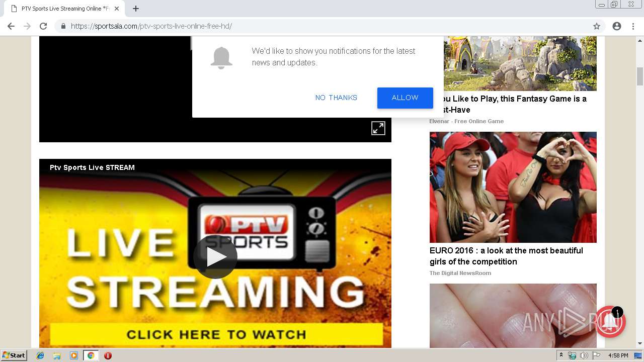Open the network tray icon
The width and height of the screenshot is (644, 362).
click(x=572, y=355)
